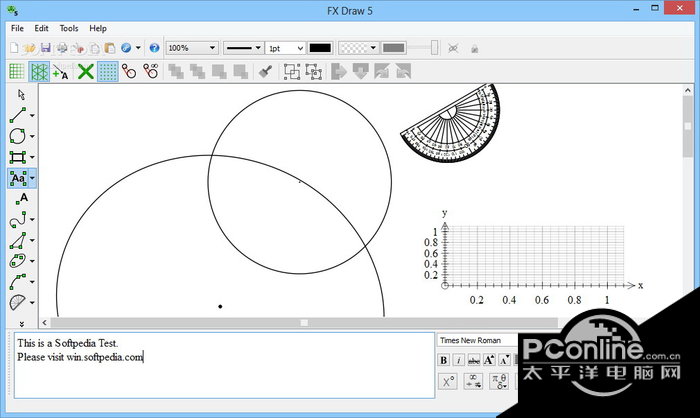Click the format paintbrush icon
Screen dimensions: 700x418
[x=265, y=71]
